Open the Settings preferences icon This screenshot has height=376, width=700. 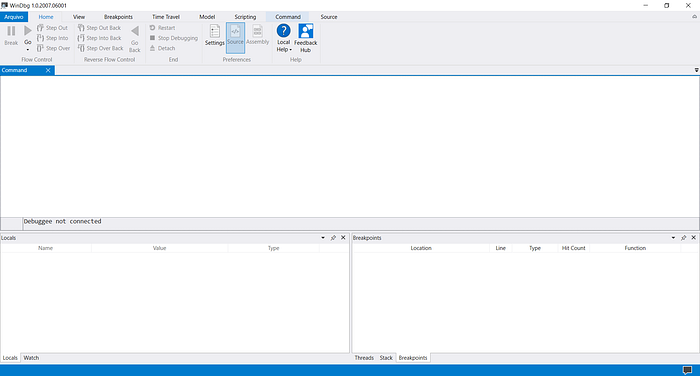pos(215,31)
